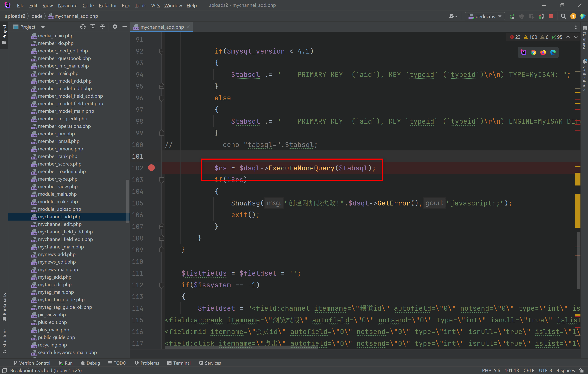Open the Terminal tool window tab
Image resolution: width=588 pixels, height=374 pixels.
(179, 363)
